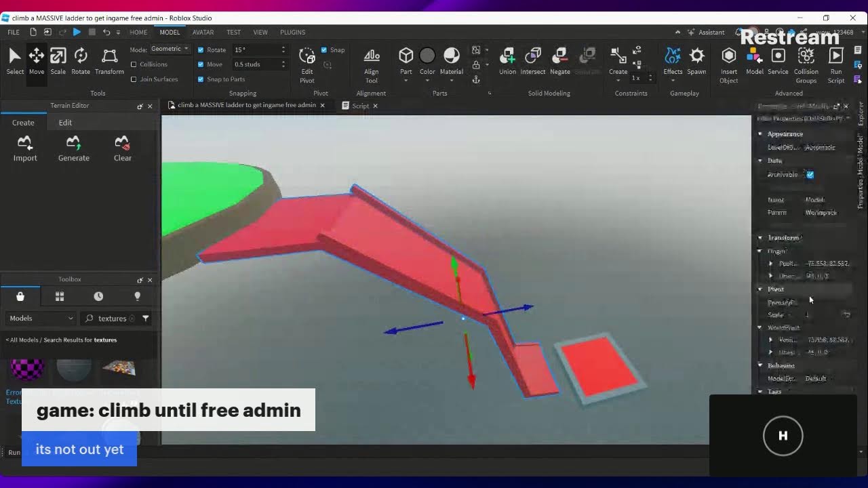Uncheck Snap to Parts
Screen dimensions: 868x488
(201, 79)
